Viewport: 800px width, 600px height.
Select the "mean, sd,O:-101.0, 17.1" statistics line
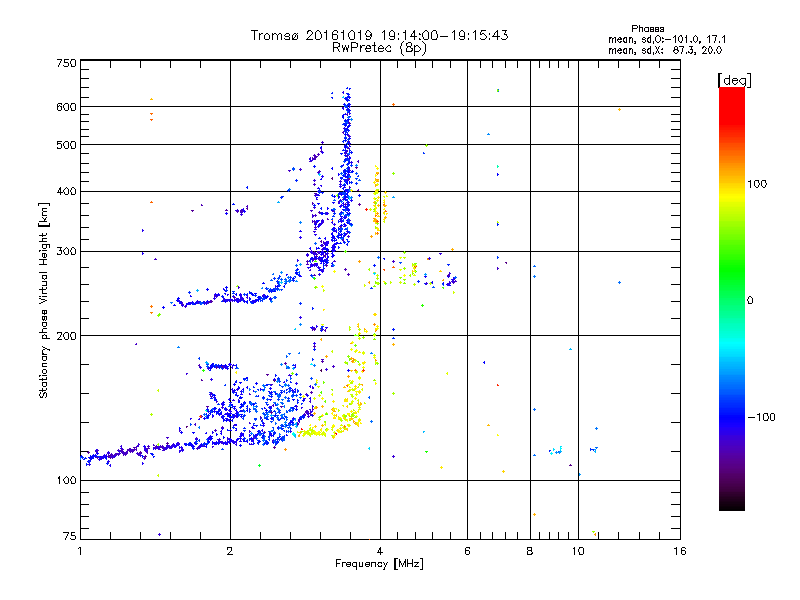click(x=667, y=39)
